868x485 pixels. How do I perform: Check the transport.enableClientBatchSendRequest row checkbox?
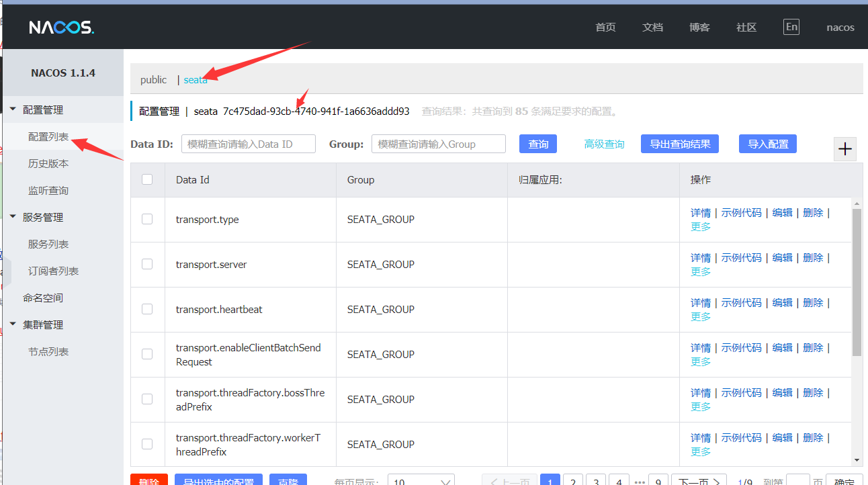tap(147, 354)
